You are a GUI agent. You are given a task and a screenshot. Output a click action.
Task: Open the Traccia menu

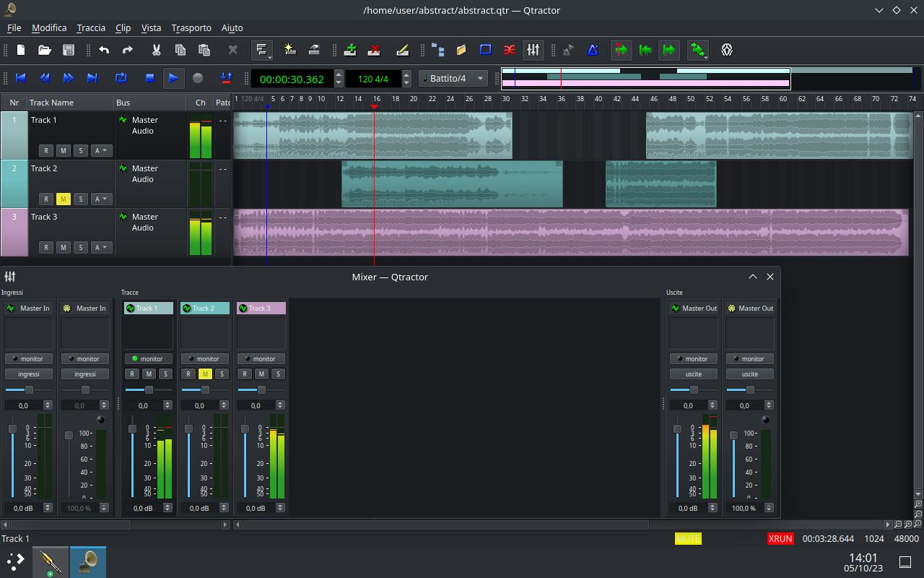(x=91, y=27)
